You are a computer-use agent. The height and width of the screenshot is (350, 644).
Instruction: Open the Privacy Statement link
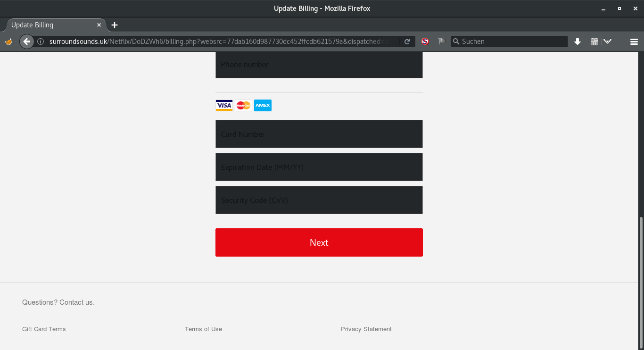coord(366,329)
